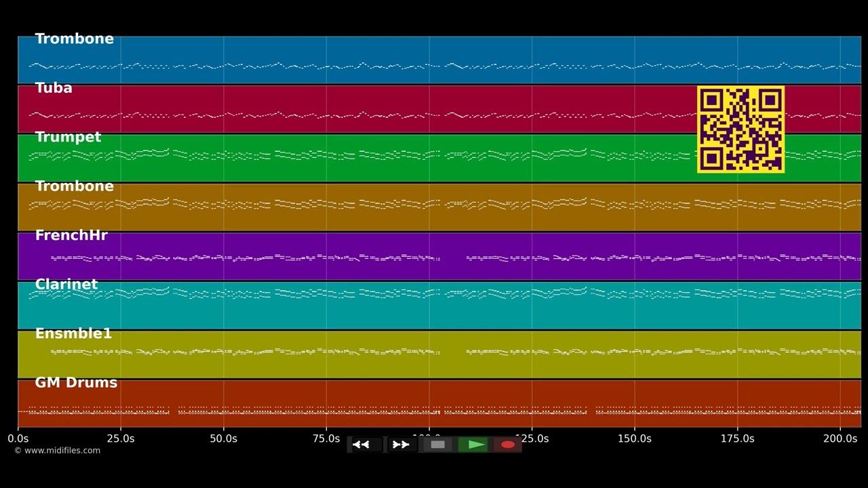Jump to the 50.0s timeline marker
Viewport: 868px width, 488px height.
click(x=223, y=439)
